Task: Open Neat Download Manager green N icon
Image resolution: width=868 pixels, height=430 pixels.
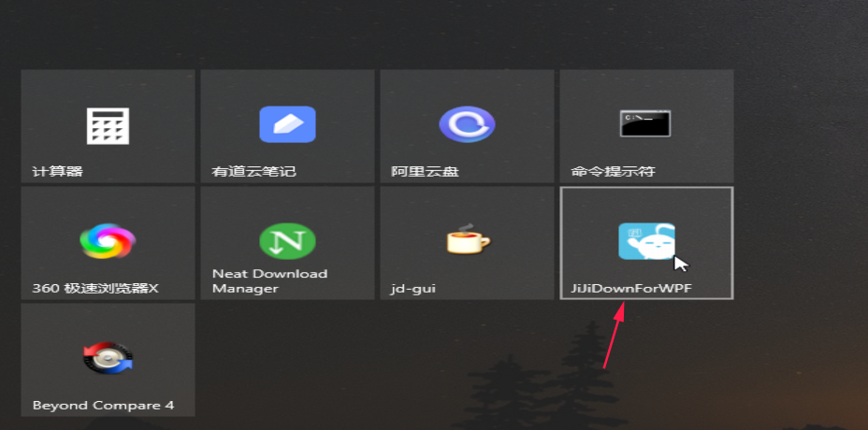Action: (x=287, y=241)
